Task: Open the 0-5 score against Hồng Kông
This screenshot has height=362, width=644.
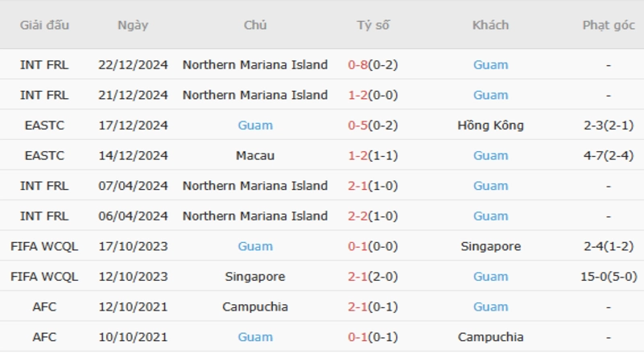Action: [357, 125]
